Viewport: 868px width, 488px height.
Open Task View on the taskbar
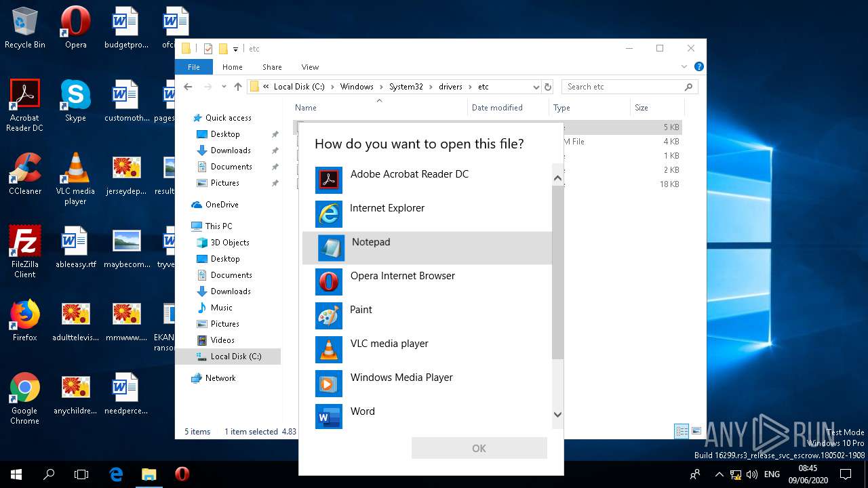point(81,474)
